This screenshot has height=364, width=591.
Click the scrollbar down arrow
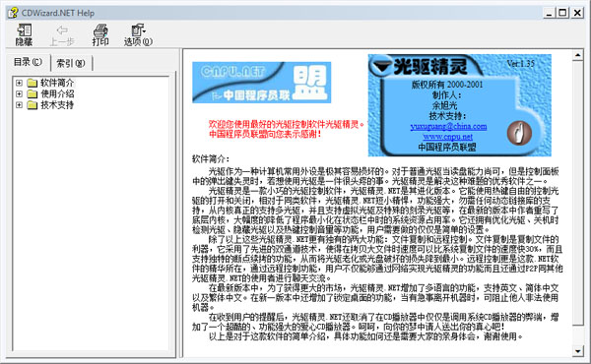578,351
